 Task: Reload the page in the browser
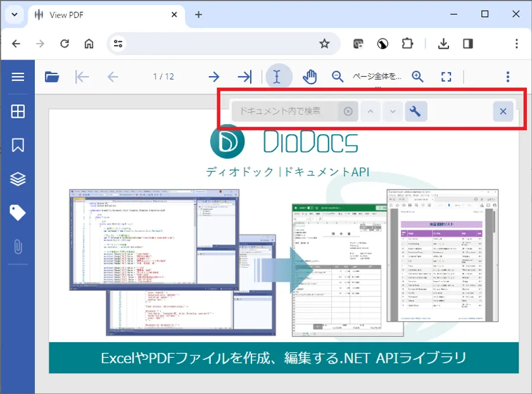point(64,44)
